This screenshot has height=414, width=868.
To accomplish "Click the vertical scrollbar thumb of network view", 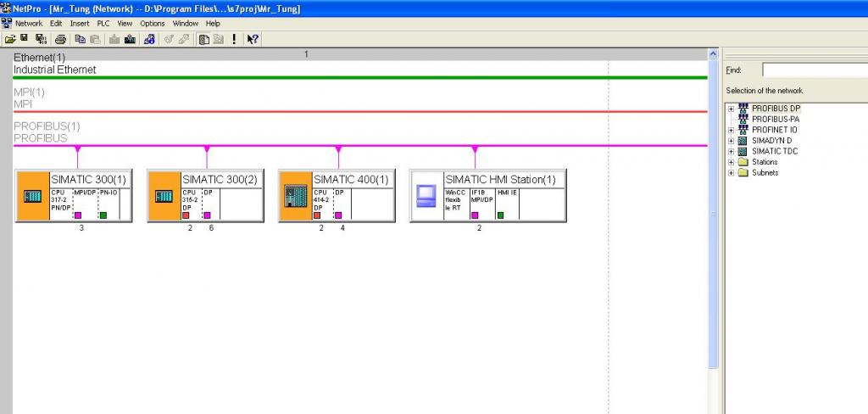I will click(713, 215).
